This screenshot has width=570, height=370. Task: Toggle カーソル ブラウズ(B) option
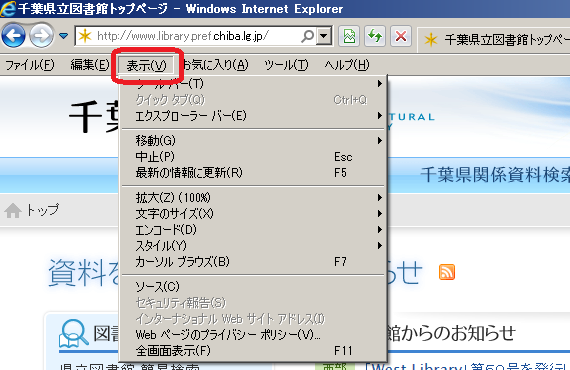[x=253, y=262]
